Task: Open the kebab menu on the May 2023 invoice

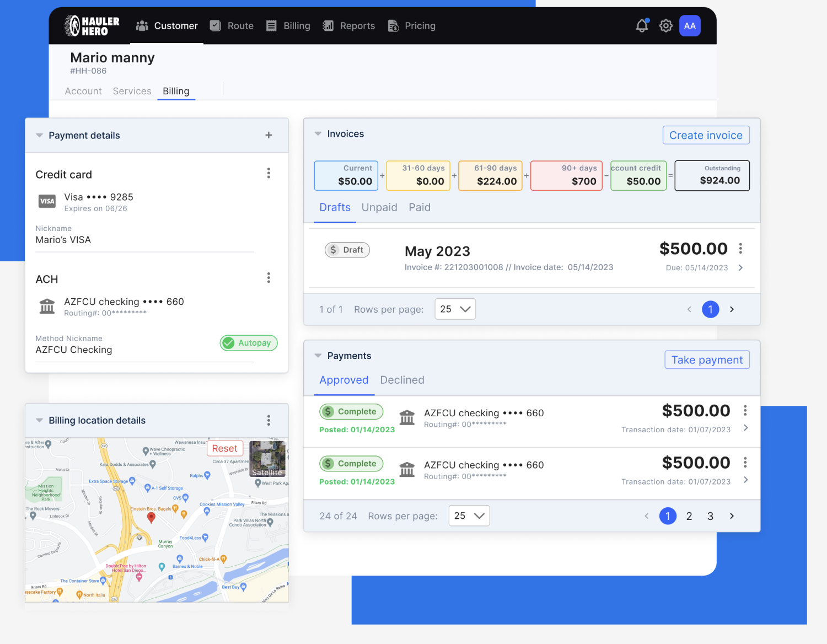Action: 740,248
